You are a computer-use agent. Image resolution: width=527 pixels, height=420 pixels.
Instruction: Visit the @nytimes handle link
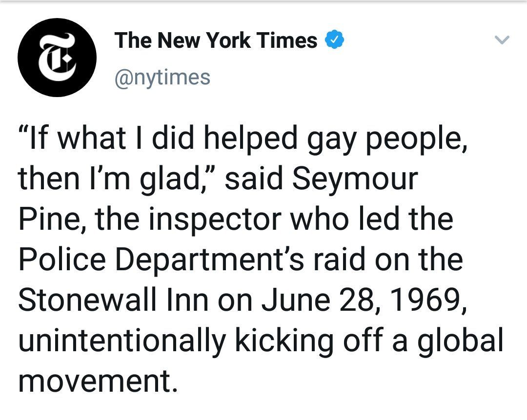tap(162, 78)
